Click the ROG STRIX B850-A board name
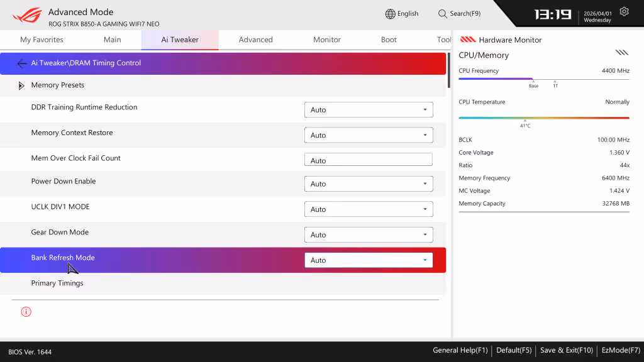This screenshot has width=644, height=362. (104, 25)
